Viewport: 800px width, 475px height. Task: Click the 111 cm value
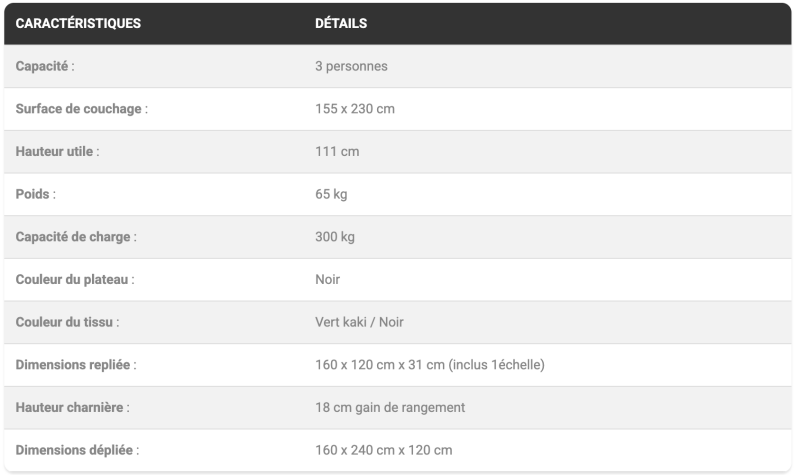(x=337, y=152)
